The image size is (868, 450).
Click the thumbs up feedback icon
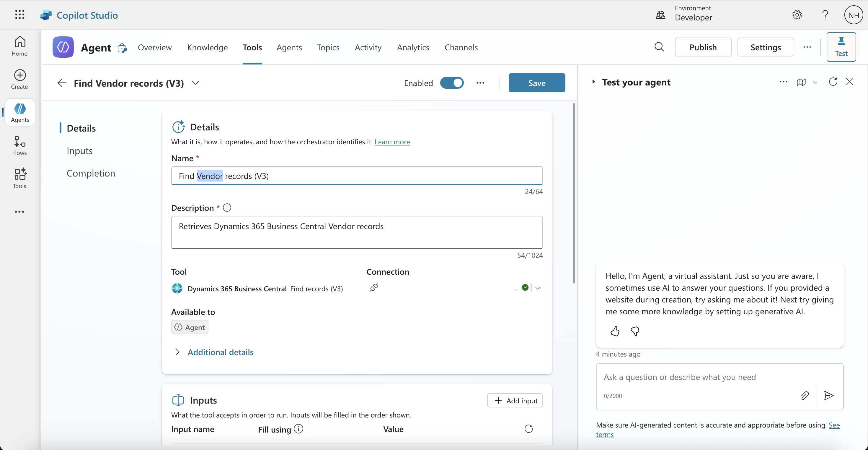(615, 331)
